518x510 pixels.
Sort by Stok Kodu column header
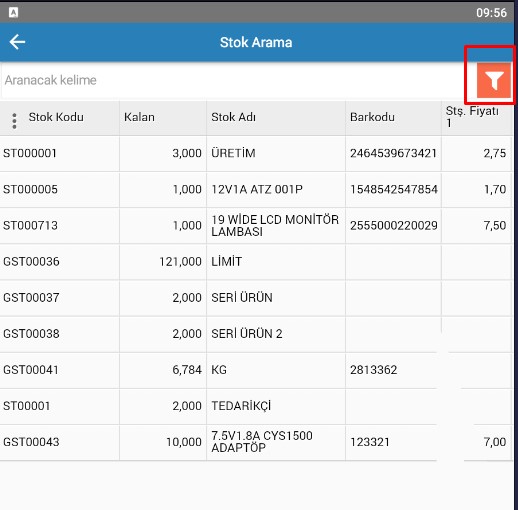point(56,117)
